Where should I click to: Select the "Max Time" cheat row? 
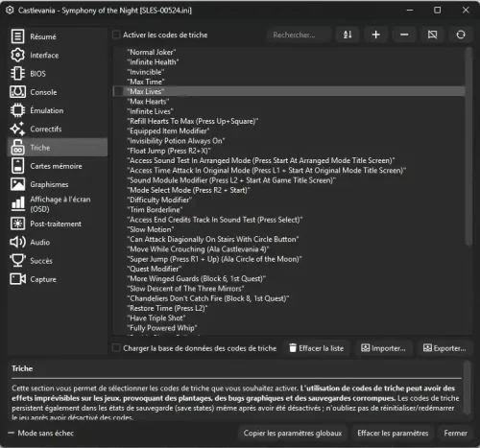pos(289,82)
